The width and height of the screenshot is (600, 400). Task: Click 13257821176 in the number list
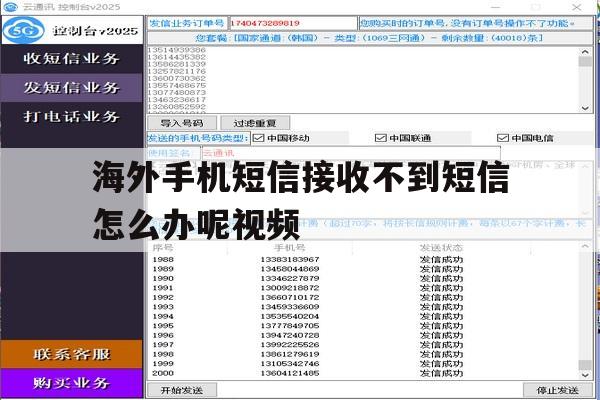(x=177, y=71)
